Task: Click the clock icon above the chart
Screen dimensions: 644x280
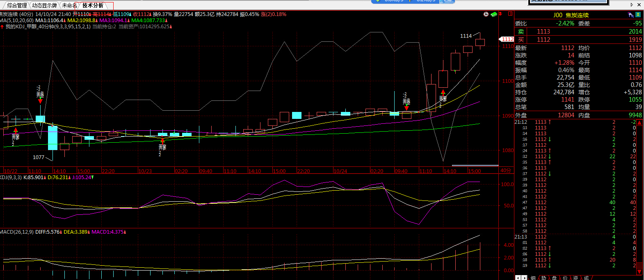Action: (x=486, y=14)
